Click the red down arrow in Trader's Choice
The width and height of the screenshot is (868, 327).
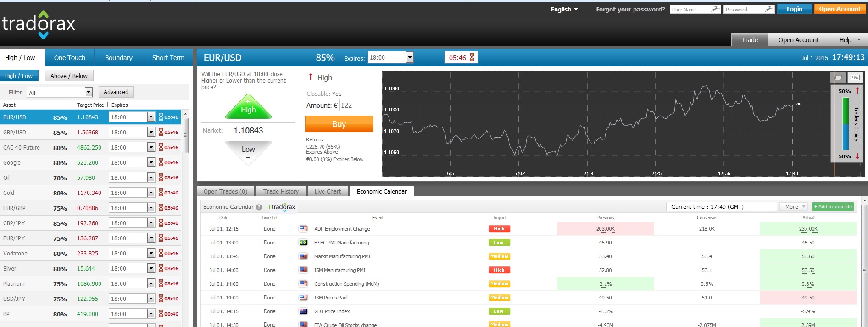coord(857,156)
